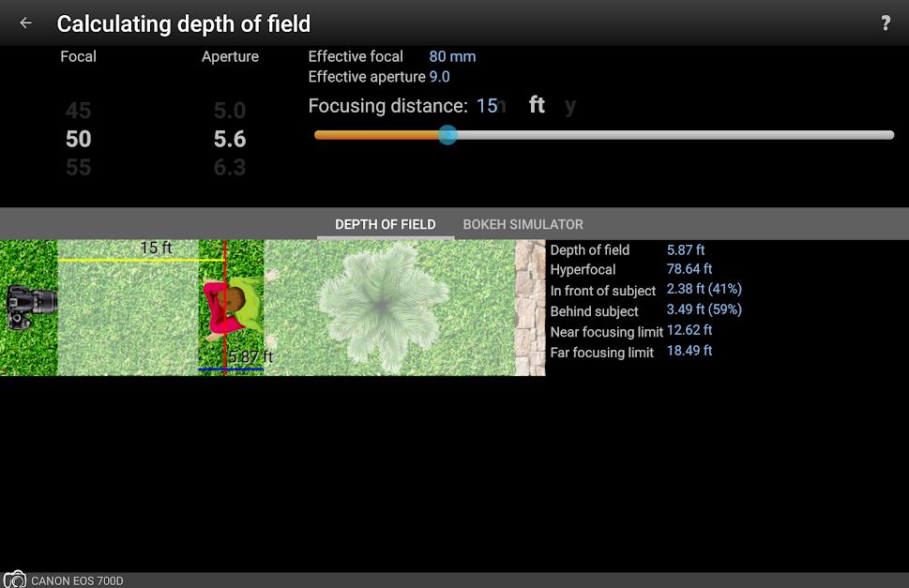The height and width of the screenshot is (588, 909).
Task: Select the 45 focal length value
Action: (78, 111)
